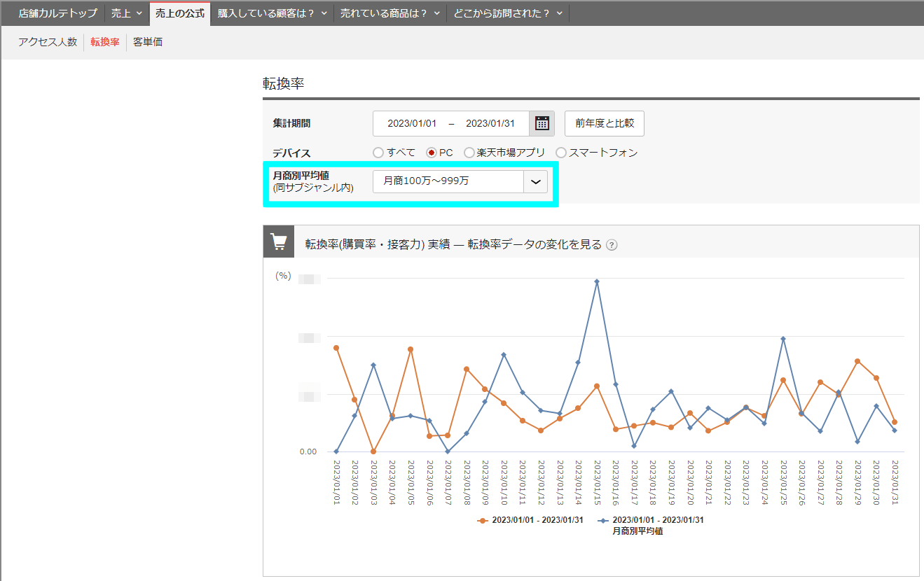Click the 前年度と比較 button
This screenshot has width=924, height=581.
605,123
